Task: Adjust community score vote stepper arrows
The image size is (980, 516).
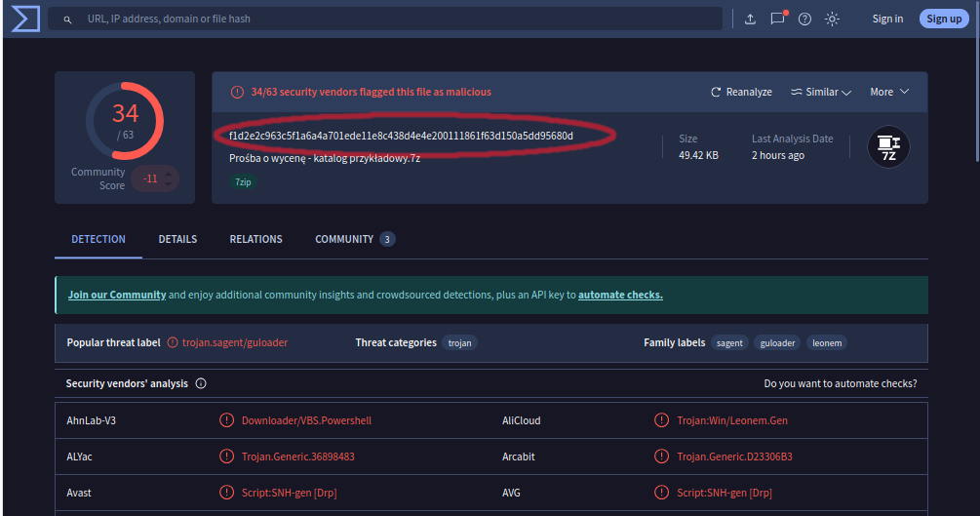Action: 168,179
